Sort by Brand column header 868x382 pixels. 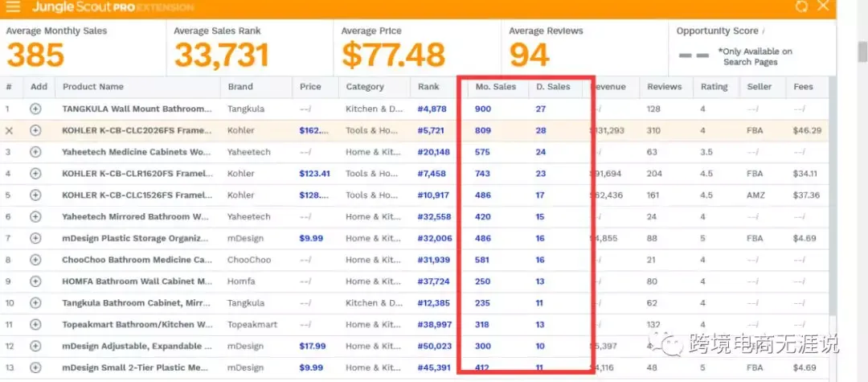(x=240, y=87)
